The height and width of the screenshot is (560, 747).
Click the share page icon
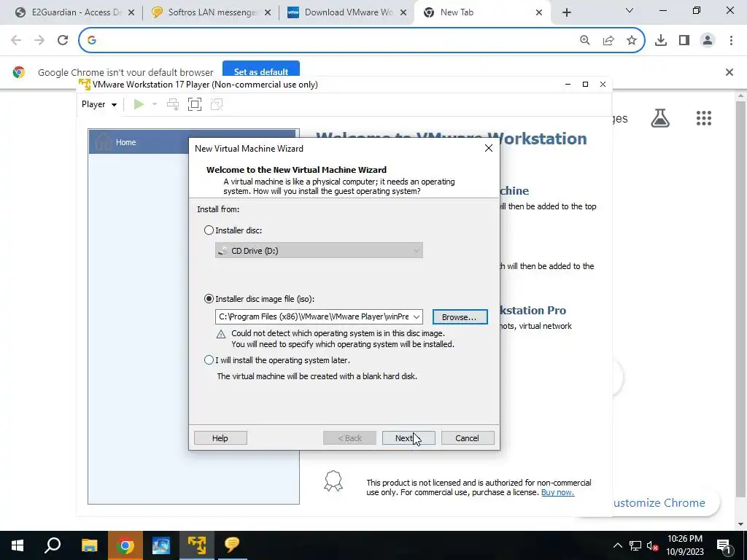pos(608,40)
